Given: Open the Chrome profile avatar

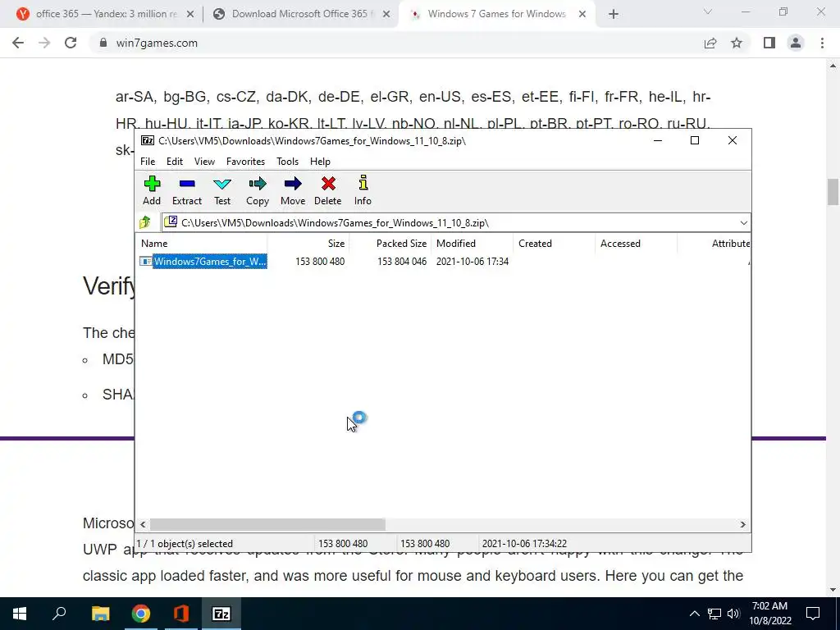Looking at the screenshot, I should click(796, 43).
